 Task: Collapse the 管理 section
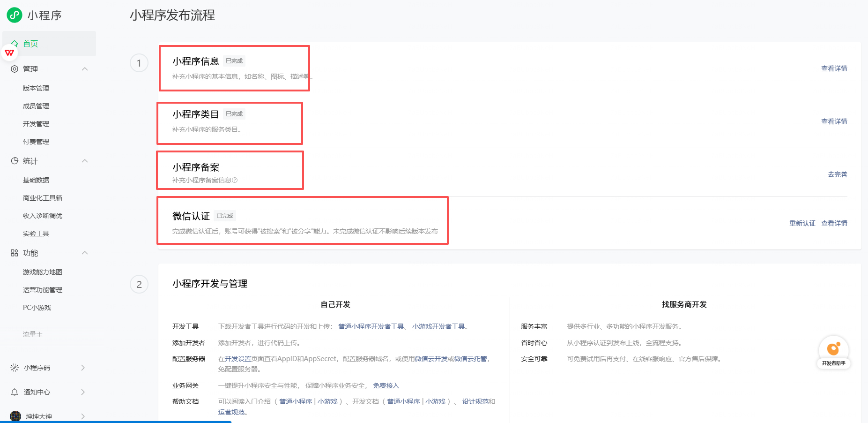coord(85,68)
